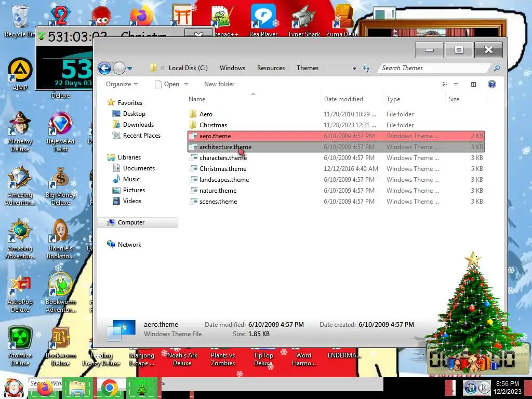
Task: Select Recent Places in navigation pane
Action: [137, 136]
